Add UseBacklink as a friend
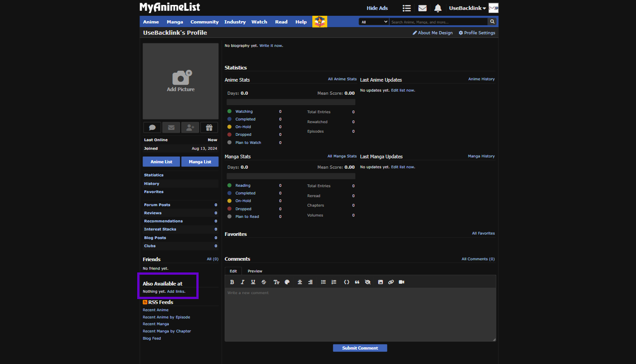 click(190, 127)
